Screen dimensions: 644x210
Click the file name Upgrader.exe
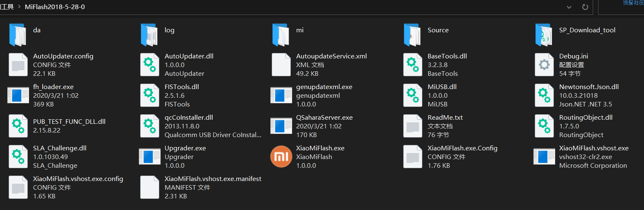185,148
